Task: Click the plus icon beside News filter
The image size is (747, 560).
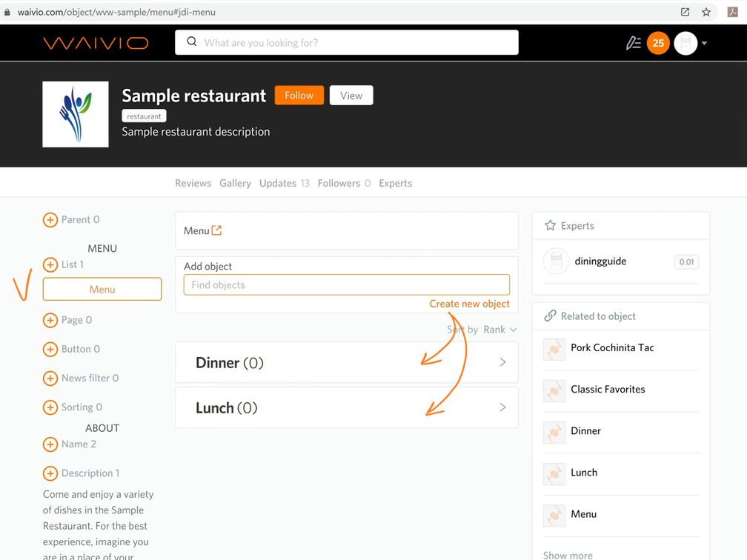Action: tap(50, 379)
